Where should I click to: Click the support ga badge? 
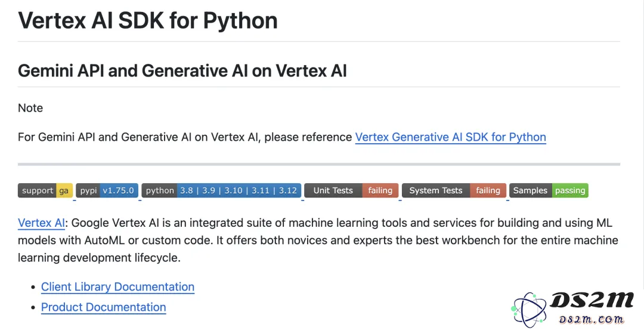(x=45, y=191)
